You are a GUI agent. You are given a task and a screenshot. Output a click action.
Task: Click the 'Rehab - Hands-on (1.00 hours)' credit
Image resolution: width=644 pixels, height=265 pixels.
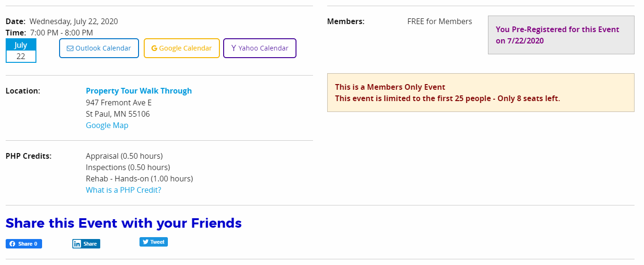[x=139, y=179]
